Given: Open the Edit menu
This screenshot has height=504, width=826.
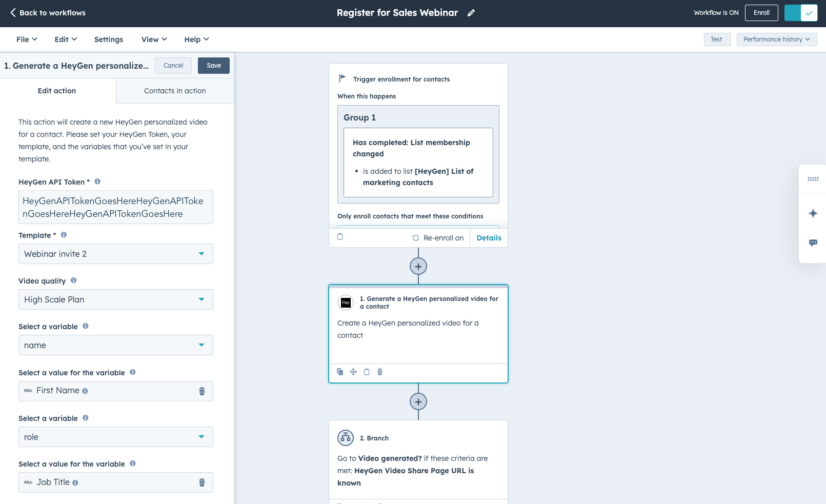Looking at the screenshot, I should [66, 39].
